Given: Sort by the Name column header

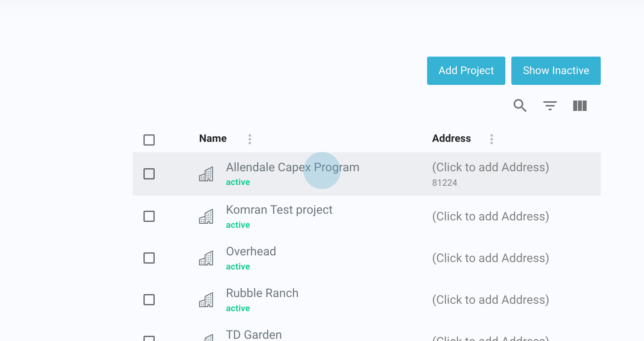Looking at the screenshot, I should pyautogui.click(x=213, y=138).
